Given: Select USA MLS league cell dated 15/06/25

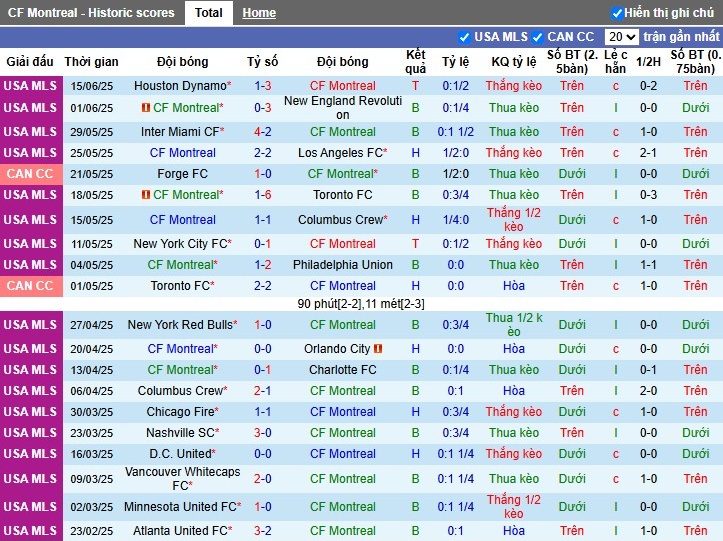Looking at the screenshot, I should 30,86.
